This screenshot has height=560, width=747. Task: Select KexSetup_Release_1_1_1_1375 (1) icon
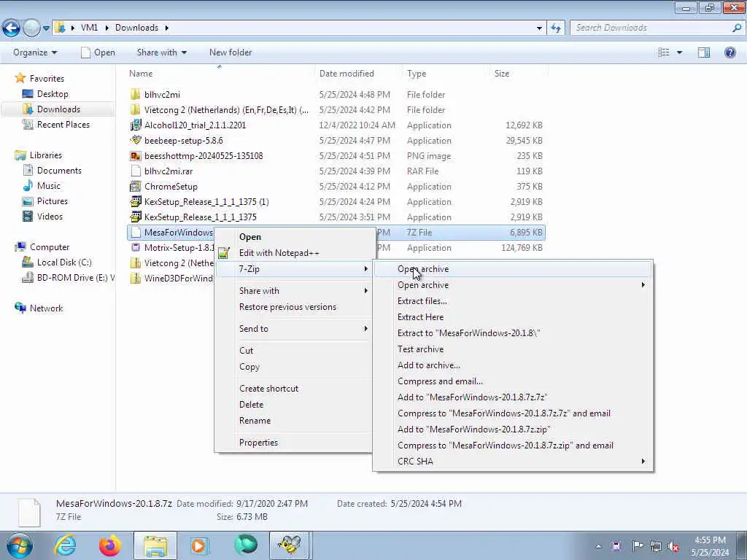(136, 201)
